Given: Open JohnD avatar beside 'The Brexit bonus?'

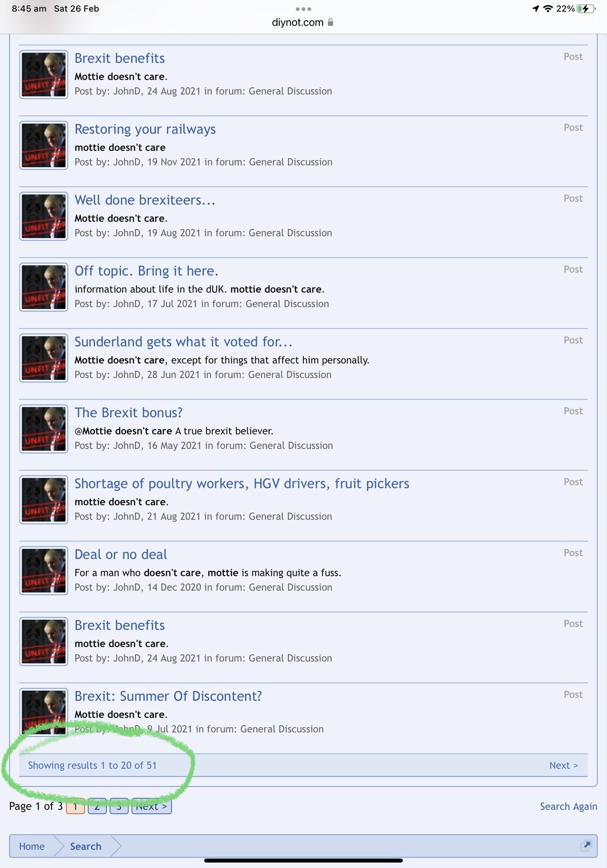Looking at the screenshot, I should pos(44,429).
